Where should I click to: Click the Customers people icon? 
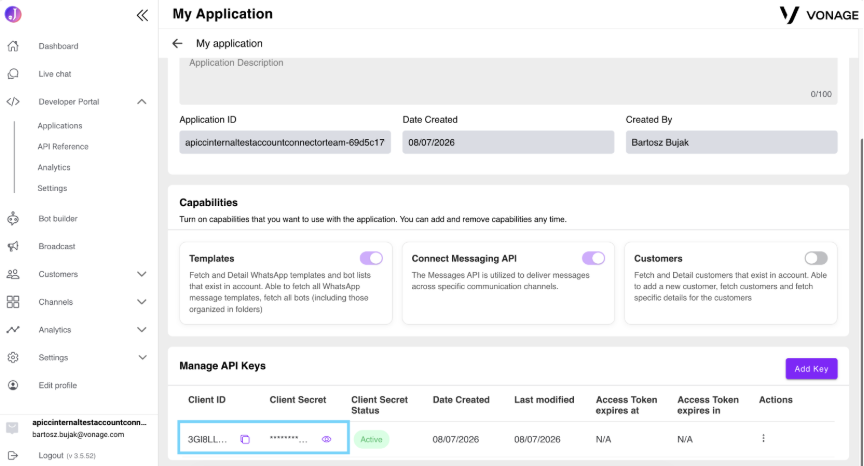point(13,274)
